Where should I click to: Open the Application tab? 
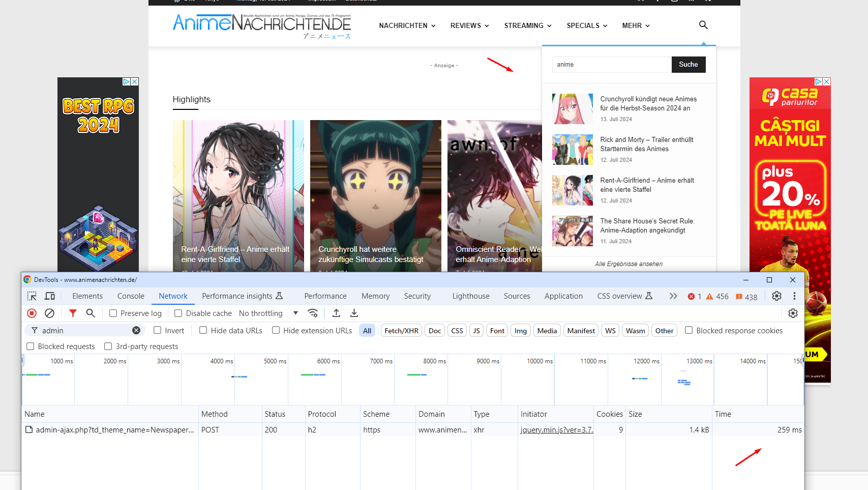(563, 296)
